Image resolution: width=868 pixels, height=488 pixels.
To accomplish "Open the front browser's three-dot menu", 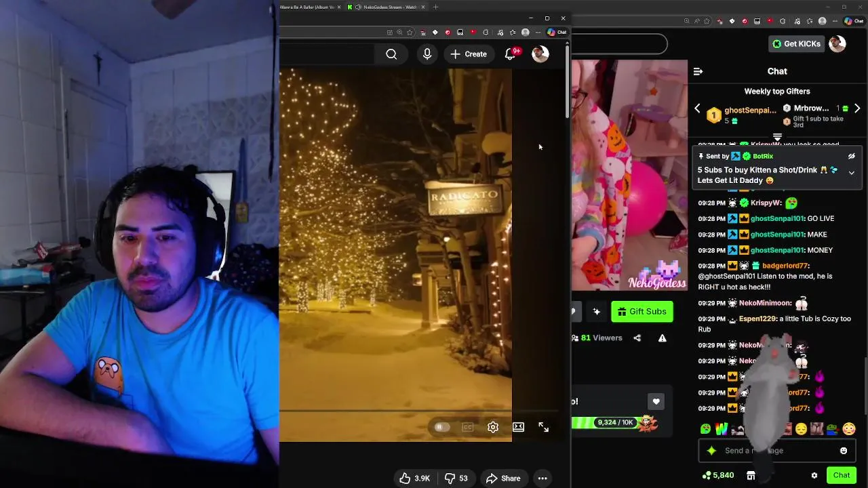I will click(x=538, y=32).
